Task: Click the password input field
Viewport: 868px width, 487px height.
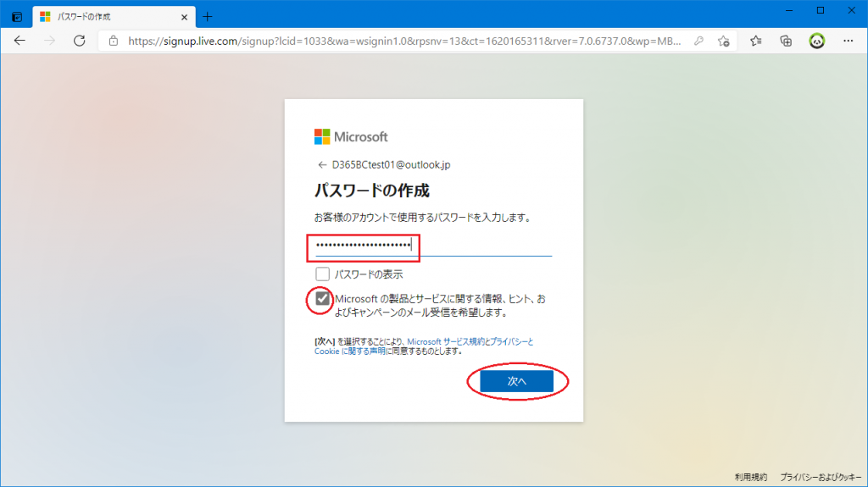Action: [433, 245]
